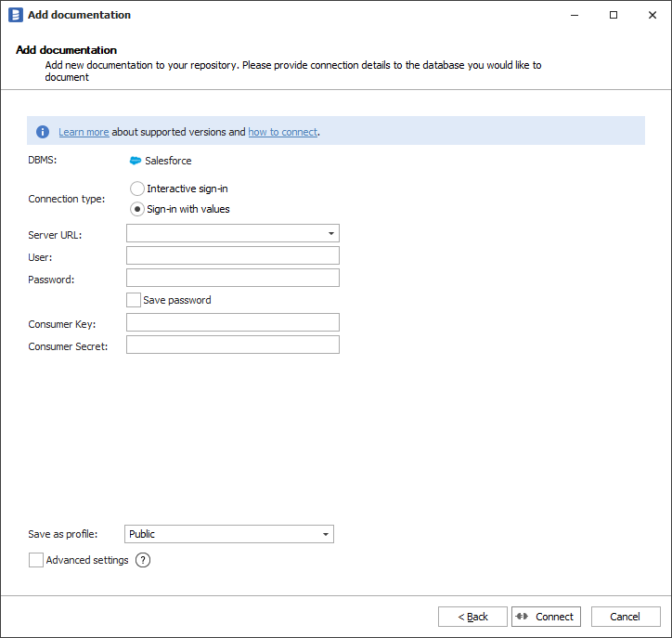Click the Advanced settings help question icon

[143, 560]
